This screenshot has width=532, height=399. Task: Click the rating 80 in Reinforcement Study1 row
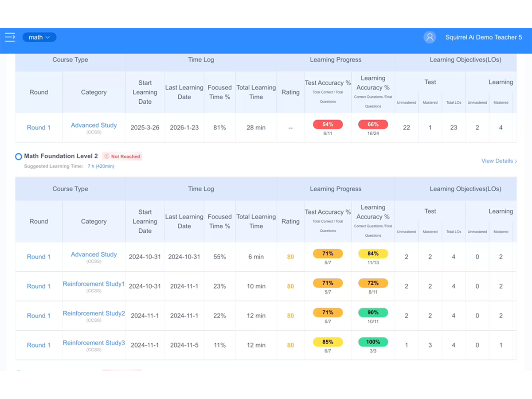[290, 286]
